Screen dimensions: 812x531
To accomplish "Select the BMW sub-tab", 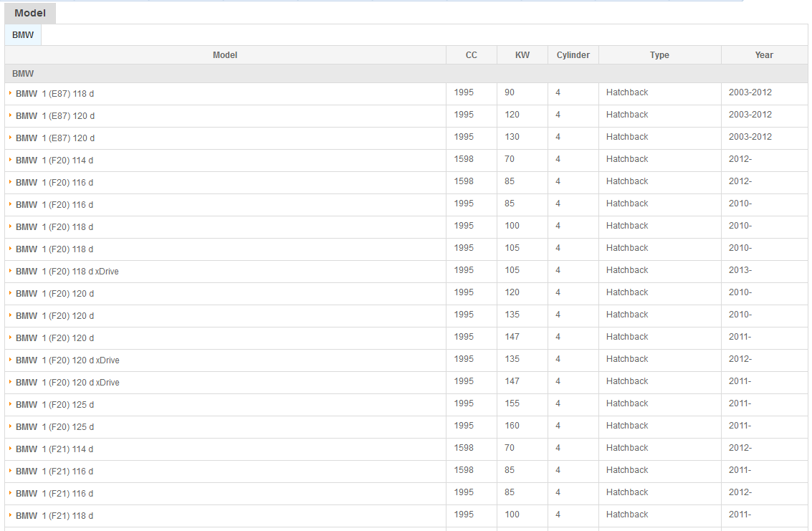I will [x=23, y=35].
